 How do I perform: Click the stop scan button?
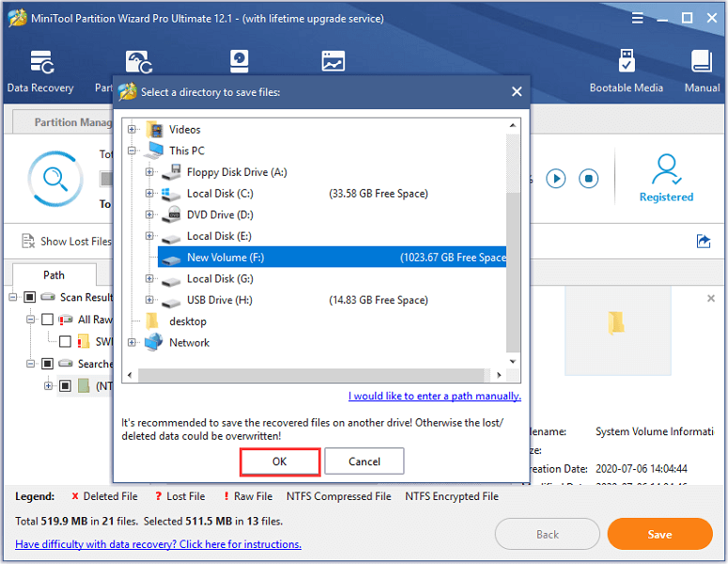[588, 179]
